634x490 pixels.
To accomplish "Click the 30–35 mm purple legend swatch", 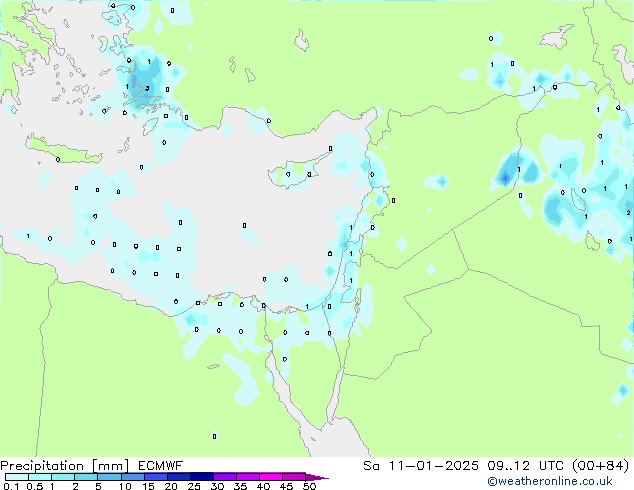I will click(224, 477).
